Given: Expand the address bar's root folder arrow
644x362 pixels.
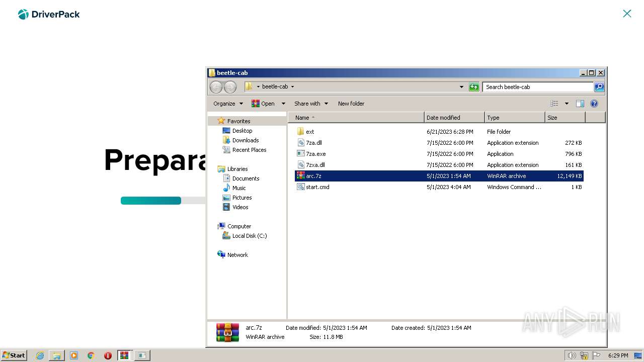Looking at the screenshot, I should tap(258, 87).
